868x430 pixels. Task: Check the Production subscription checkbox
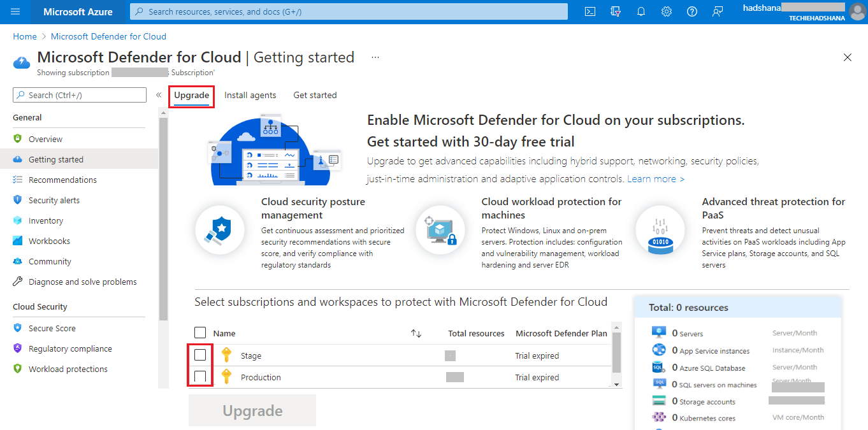coord(200,376)
